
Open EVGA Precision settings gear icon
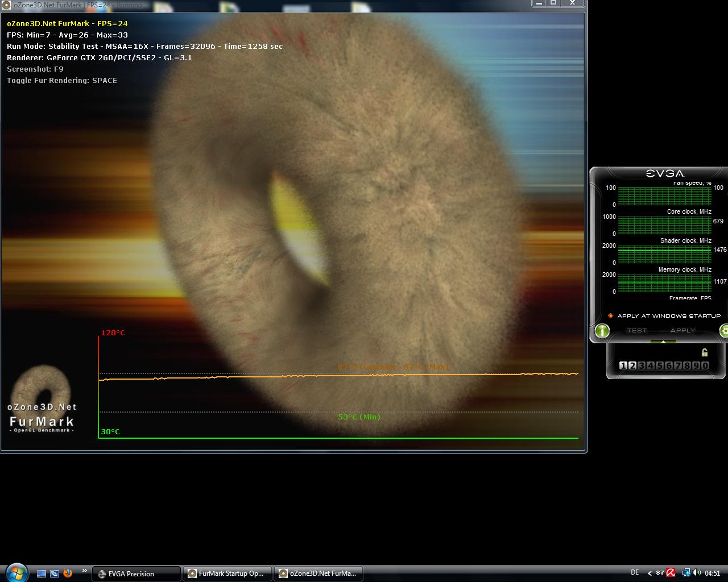(724, 330)
